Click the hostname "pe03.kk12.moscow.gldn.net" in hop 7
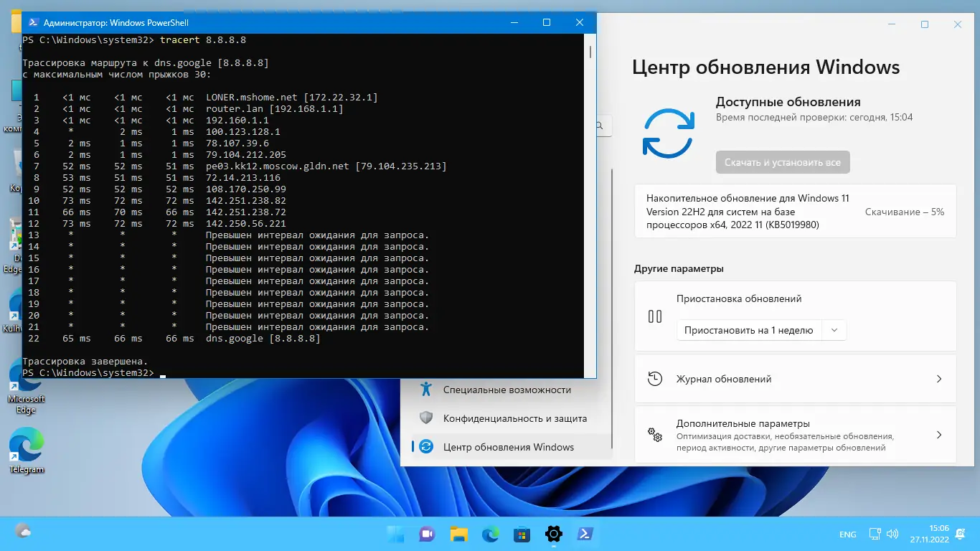Image resolution: width=980 pixels, height=551 pixels. (278, 166)
